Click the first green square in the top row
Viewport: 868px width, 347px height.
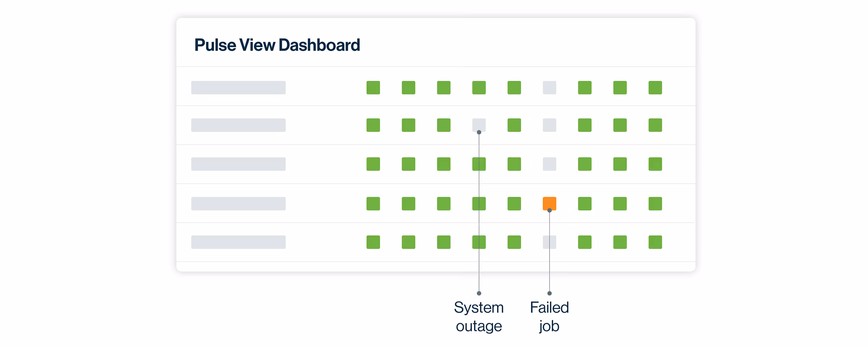[373, 87]
